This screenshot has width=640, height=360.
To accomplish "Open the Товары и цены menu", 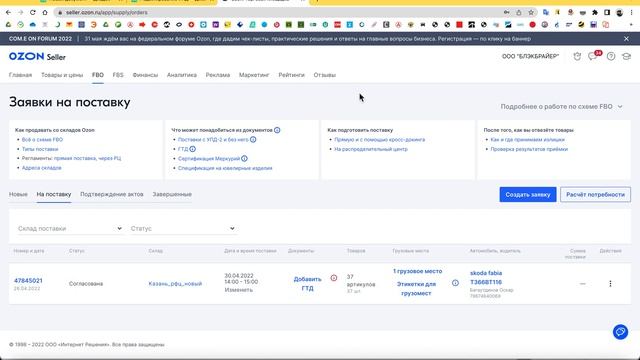I will coord(62,75).
